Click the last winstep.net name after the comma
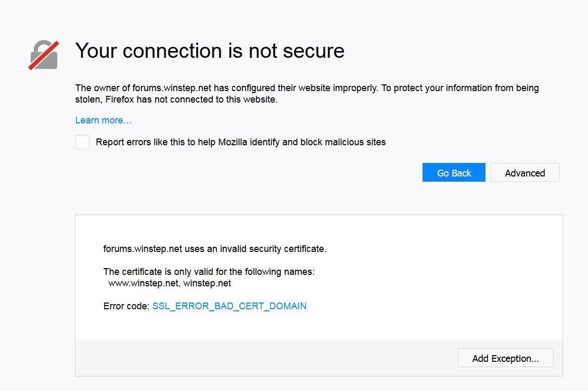 [207, 284]
